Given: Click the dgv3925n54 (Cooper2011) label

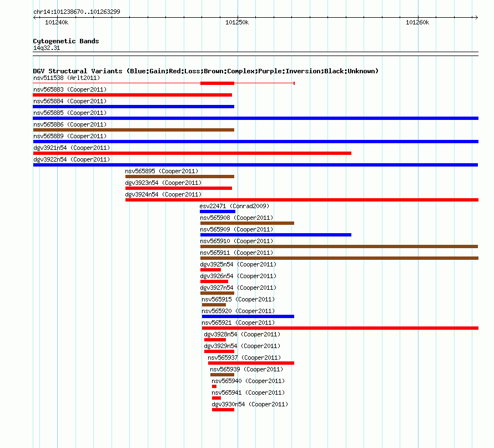Looking at the screenshot, I should (238, 264).
